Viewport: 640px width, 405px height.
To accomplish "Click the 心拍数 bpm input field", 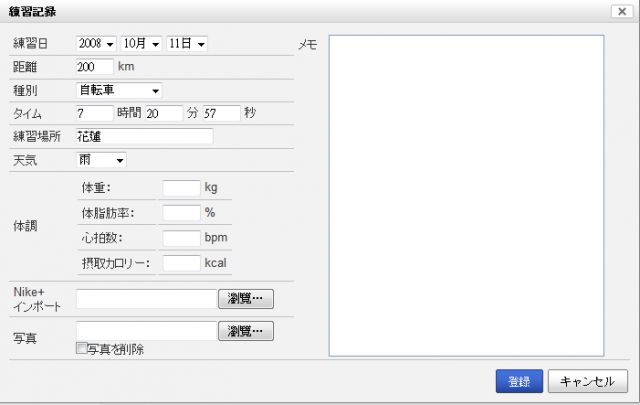I will coord(181,238).
